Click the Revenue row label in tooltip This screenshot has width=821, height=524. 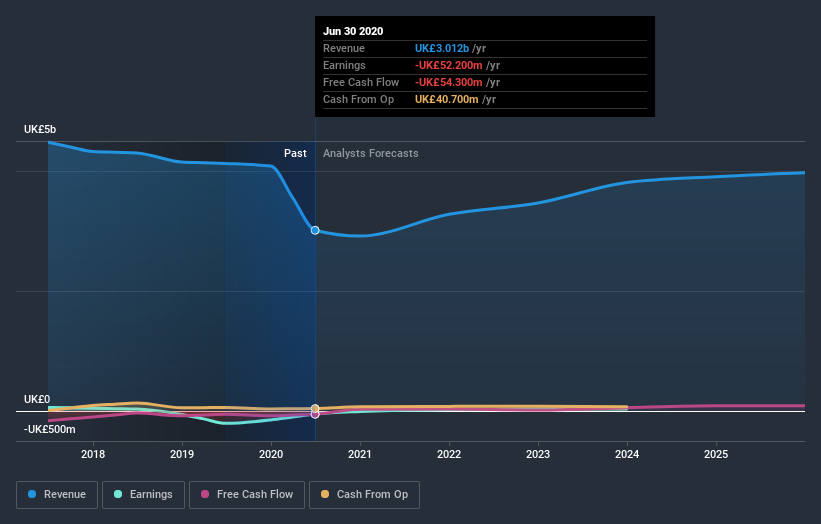point(343,48)
